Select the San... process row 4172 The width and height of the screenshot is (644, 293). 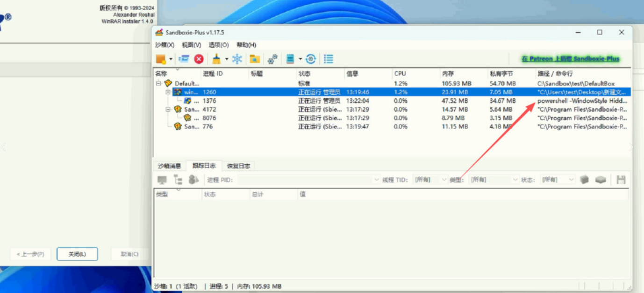pos(393,110)
